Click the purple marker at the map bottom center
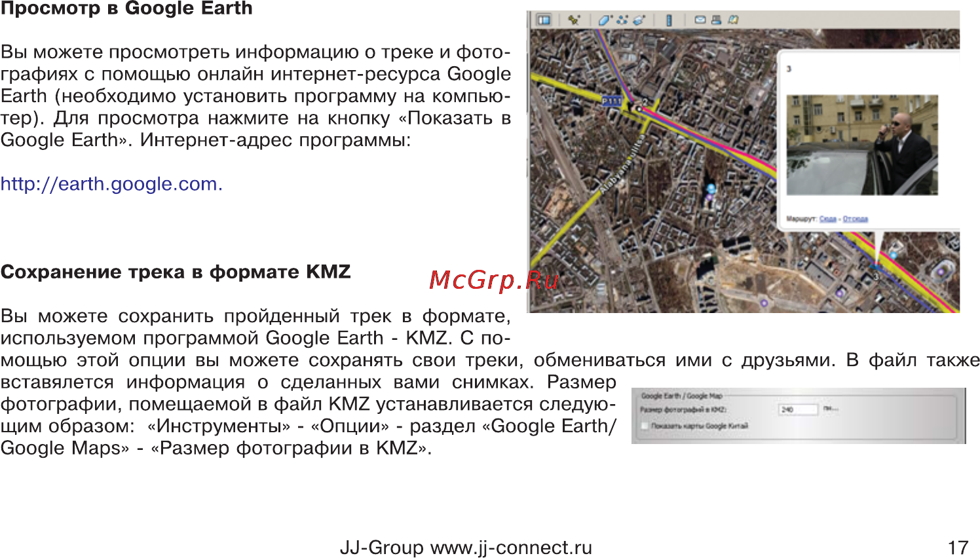The height and width of the screenshot is (558, 980). coord(763,303)
